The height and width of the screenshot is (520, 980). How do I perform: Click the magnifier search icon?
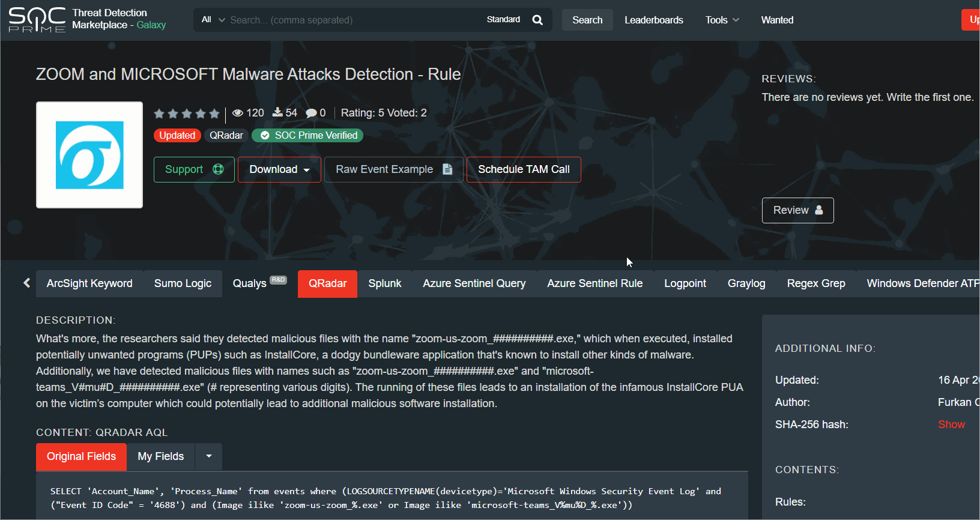[x=537, y=20]
